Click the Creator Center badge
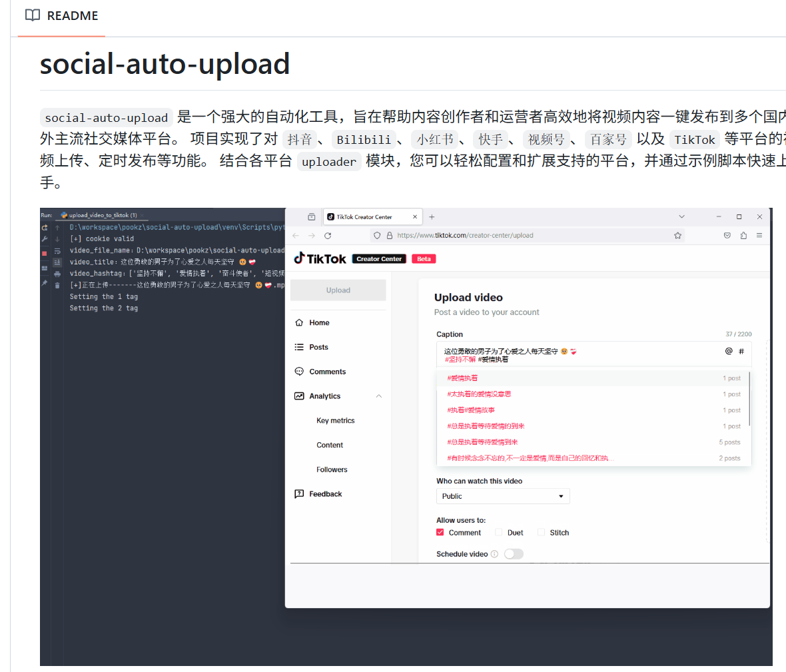The height and width of the screenshot is (672, 786). click(379, 259)
